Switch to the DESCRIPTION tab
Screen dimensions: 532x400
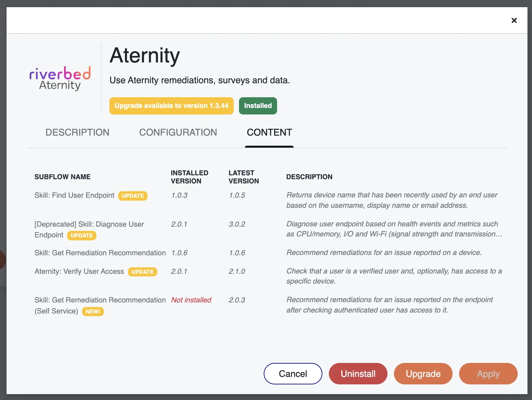coord(77,132)
